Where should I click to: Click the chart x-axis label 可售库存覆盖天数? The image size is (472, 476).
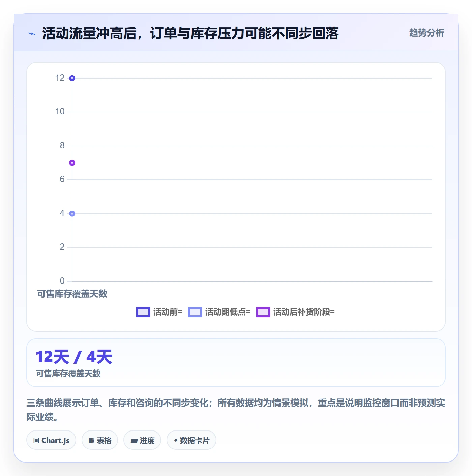click(72, 294)
